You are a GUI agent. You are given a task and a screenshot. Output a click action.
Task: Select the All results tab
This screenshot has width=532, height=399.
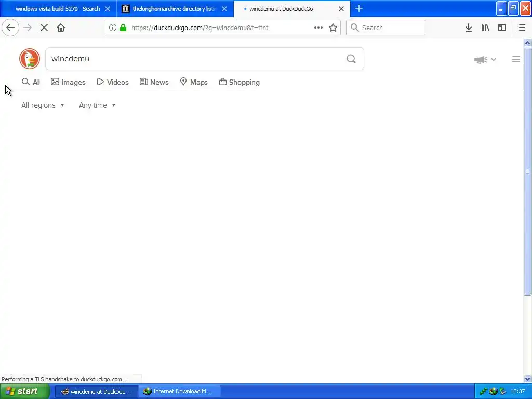click(31, 82)
